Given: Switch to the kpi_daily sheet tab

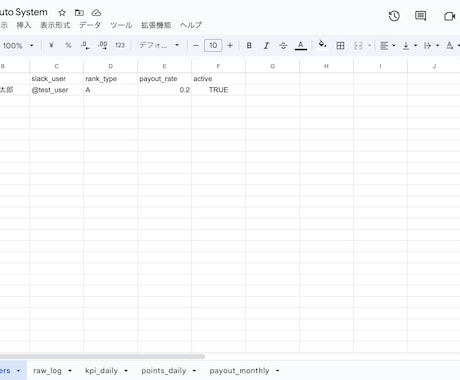Looking at the screenshot, I should (x=101, y=371).
